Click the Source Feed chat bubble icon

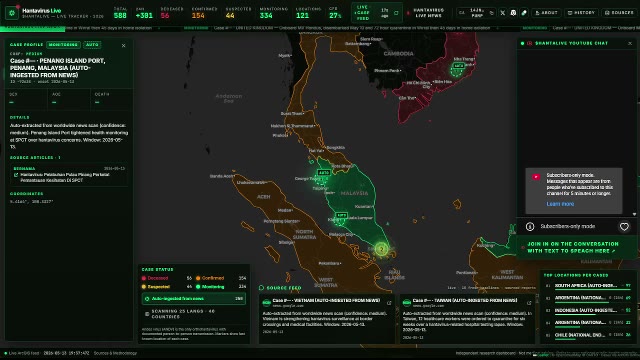click(262, 288)
